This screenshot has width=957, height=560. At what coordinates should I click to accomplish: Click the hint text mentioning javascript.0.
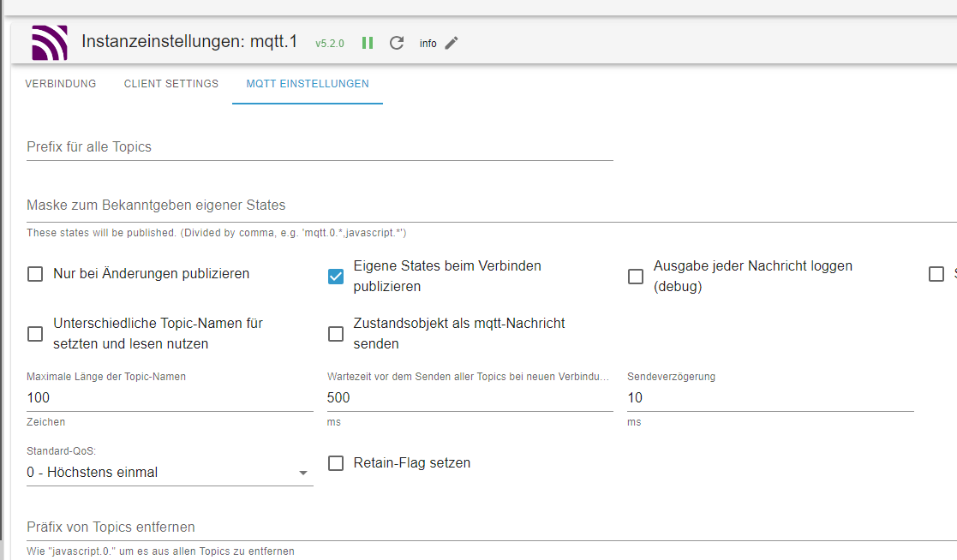pos(160,551)
